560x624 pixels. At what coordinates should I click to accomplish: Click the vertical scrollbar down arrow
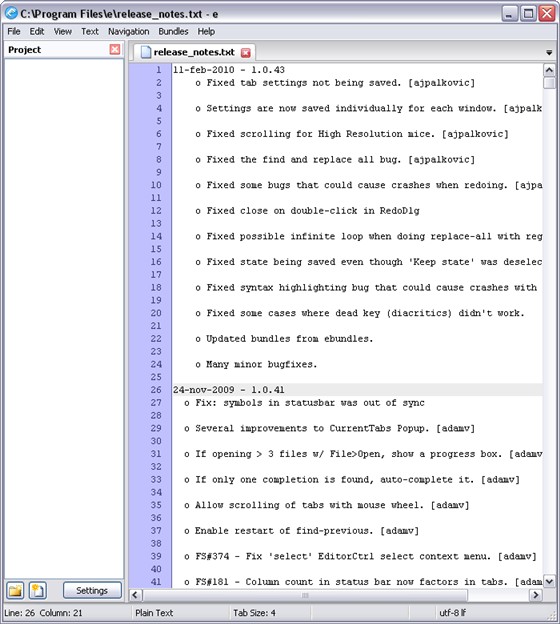[x=549, y=581]
